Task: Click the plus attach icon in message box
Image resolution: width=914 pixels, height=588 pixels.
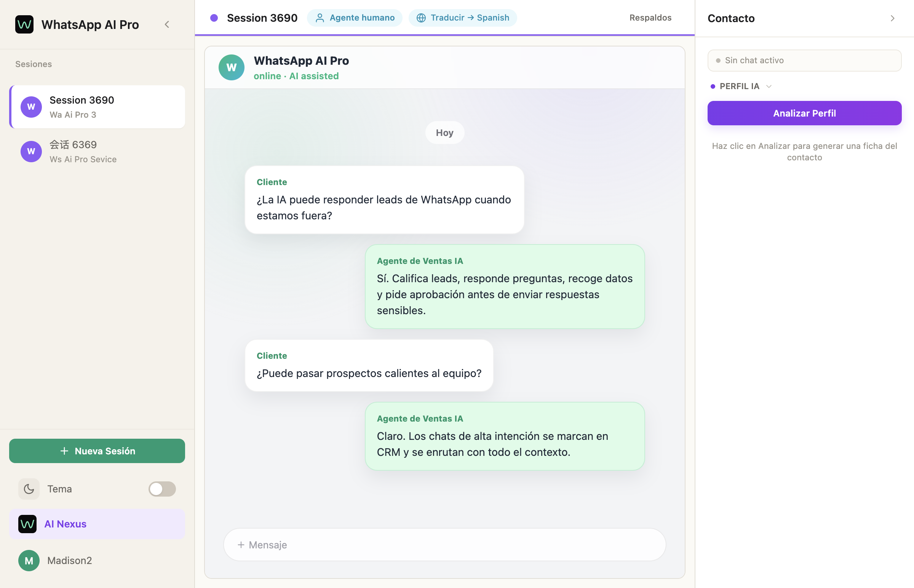Action: pos(241,545)
